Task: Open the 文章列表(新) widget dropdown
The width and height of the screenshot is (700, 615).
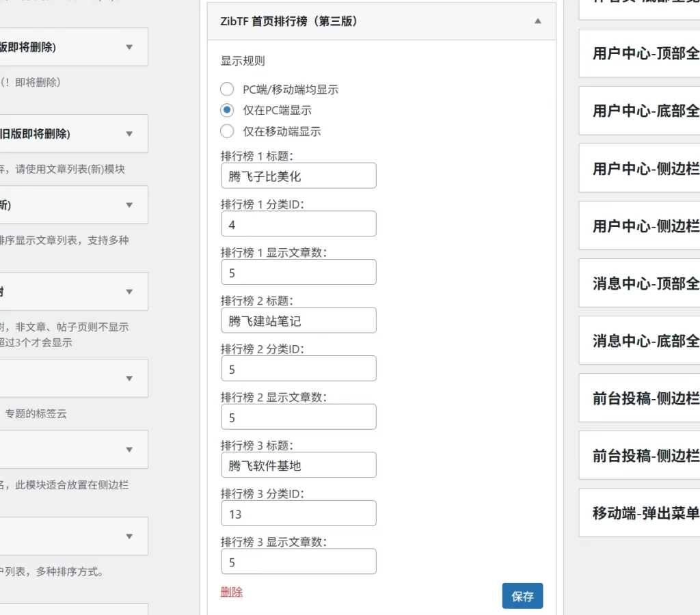Action: pyautogui.click(x=129, y=204)
